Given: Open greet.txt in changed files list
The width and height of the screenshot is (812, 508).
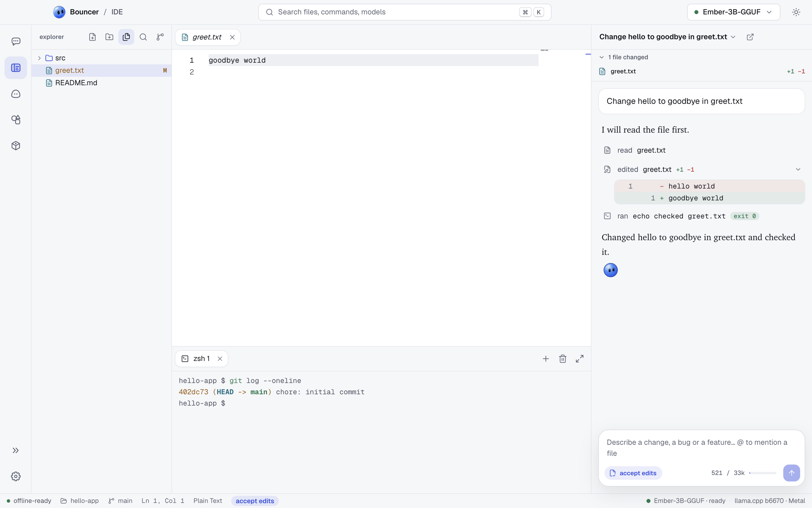Looking at the screenshot, I should pos(701,71).
